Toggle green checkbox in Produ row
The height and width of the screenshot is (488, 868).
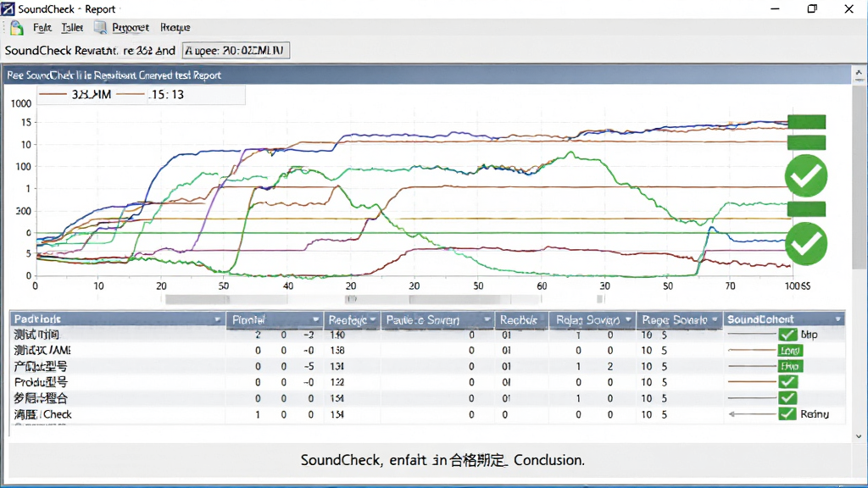(x=787, y=382)
